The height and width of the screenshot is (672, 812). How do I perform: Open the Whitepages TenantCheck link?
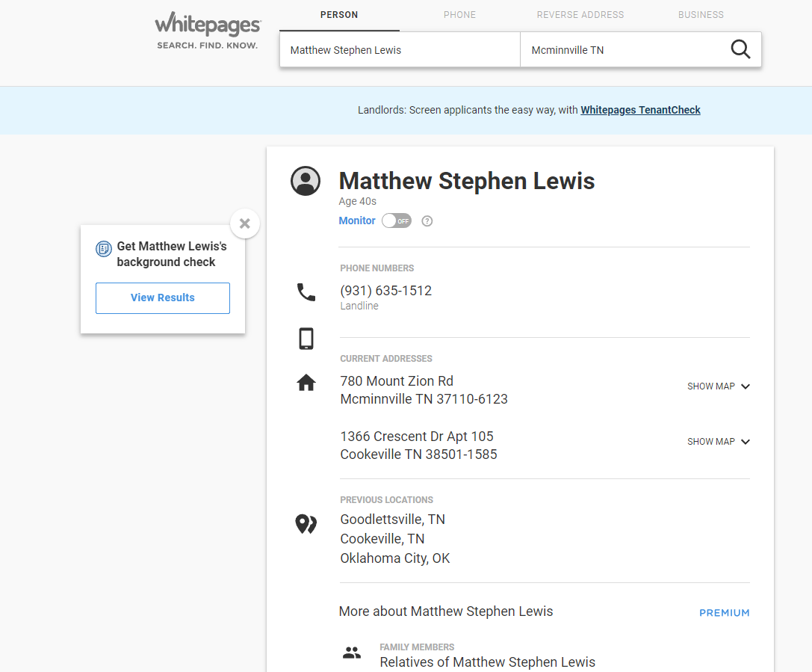[x=640, y=110]
